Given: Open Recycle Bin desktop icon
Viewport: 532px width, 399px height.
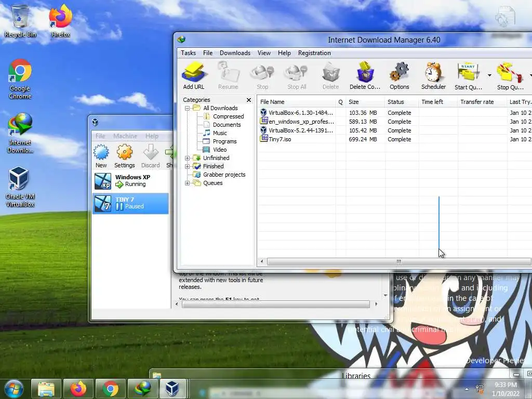Looking at the screenshot, I should (x=20, y=21).
